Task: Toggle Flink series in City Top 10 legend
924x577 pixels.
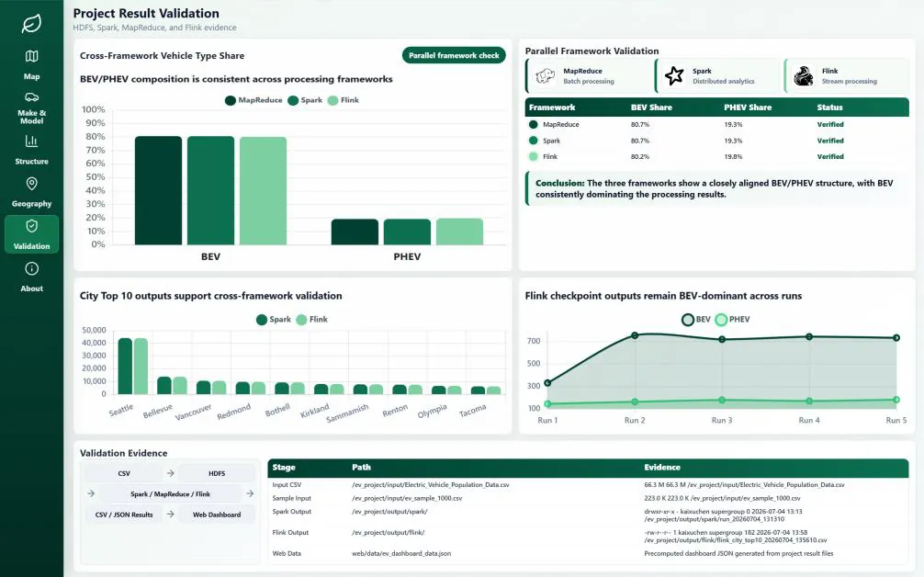Action: [311, 320]
